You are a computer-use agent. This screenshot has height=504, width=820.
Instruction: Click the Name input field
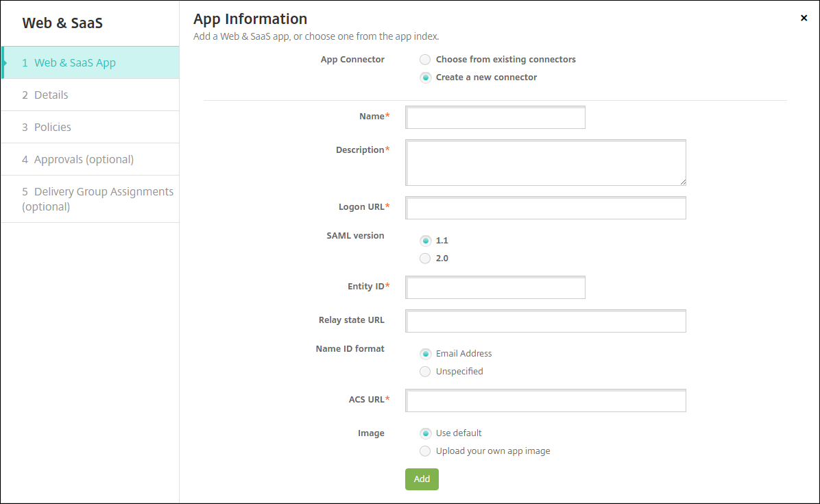(x=495, y=118)
